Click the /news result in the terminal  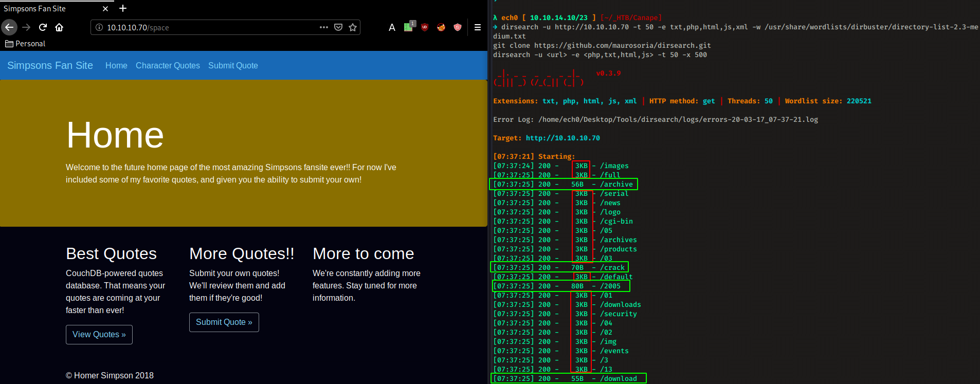tap(610, 203)
